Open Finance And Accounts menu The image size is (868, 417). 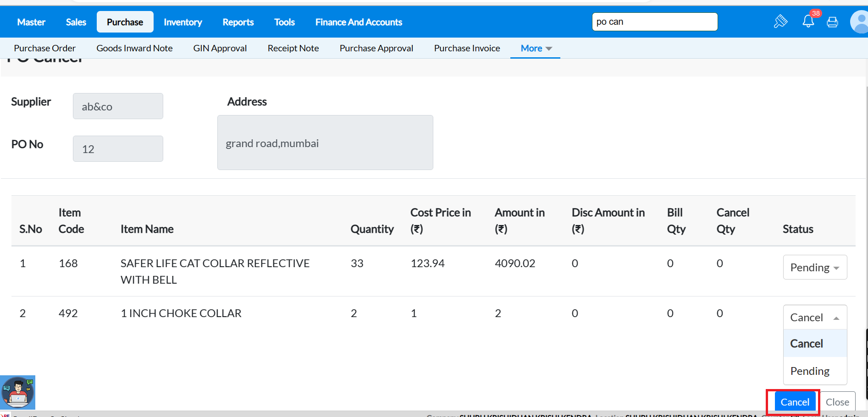tap(358, 22)
